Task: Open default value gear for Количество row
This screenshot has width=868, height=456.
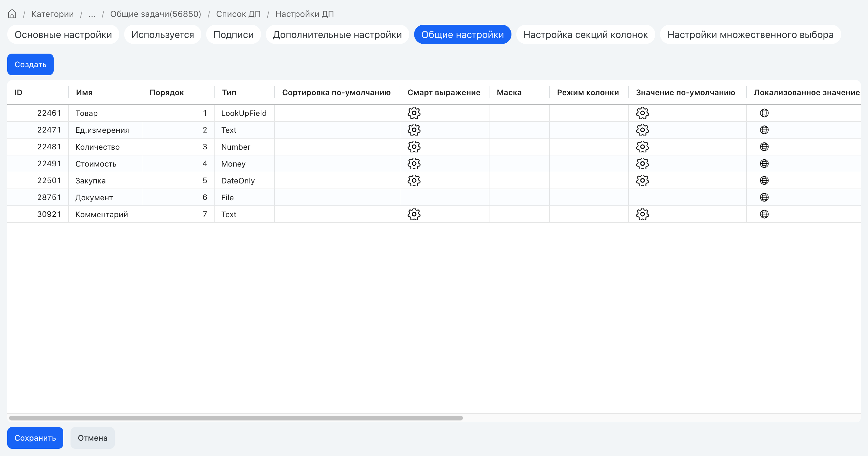Action: point(642,146)
